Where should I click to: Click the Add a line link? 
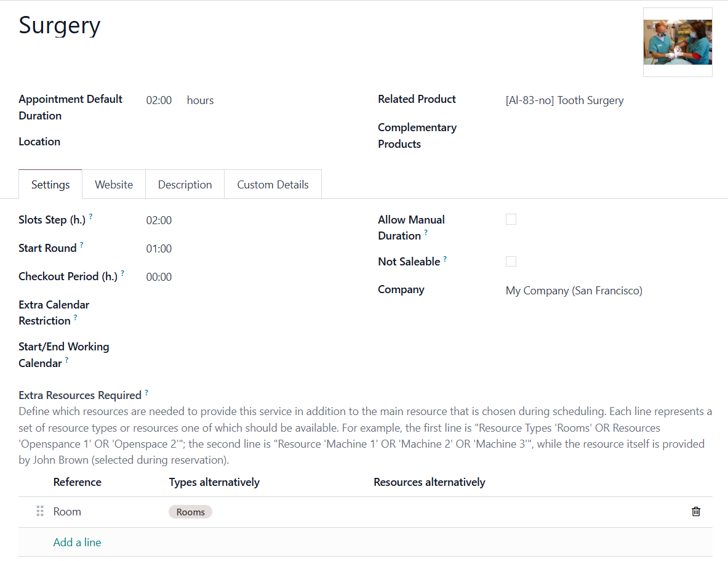click(77, 543)
